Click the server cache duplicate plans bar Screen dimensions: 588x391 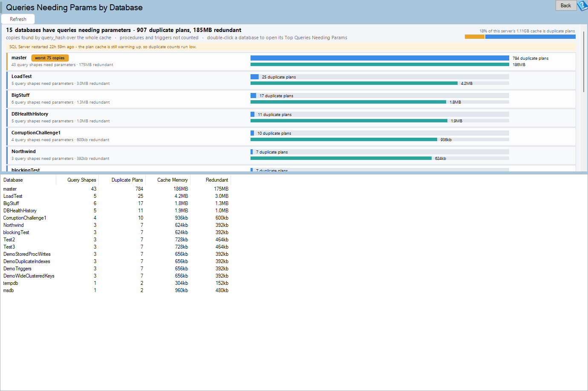coord(520,37)
